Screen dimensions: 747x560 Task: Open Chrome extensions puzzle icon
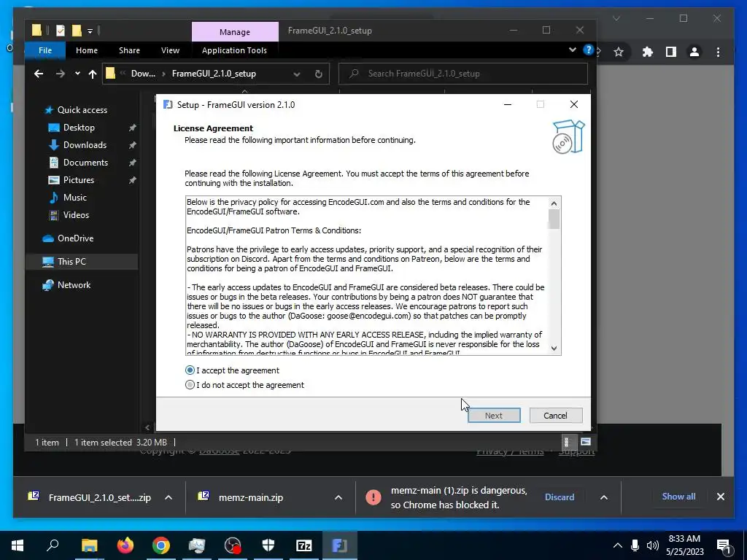(648, 52)
